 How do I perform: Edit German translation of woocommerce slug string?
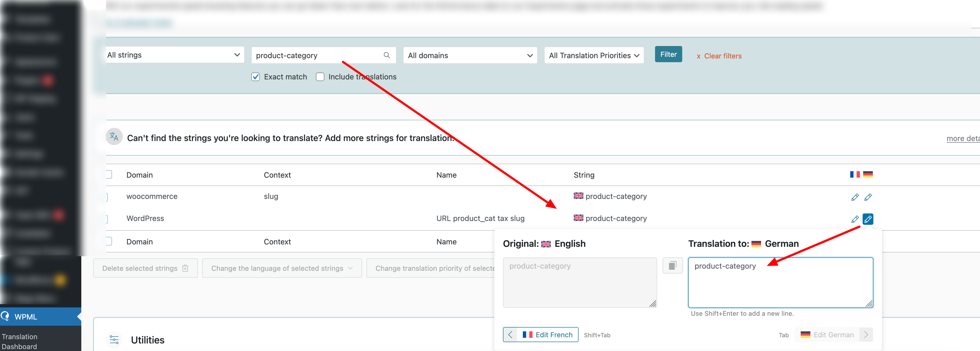pos(868,197)
